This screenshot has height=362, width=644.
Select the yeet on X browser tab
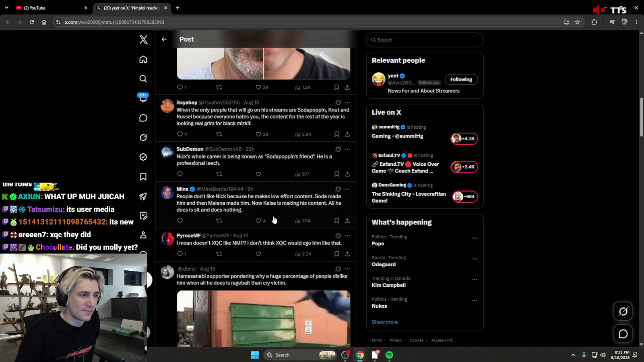click(132, 8)
